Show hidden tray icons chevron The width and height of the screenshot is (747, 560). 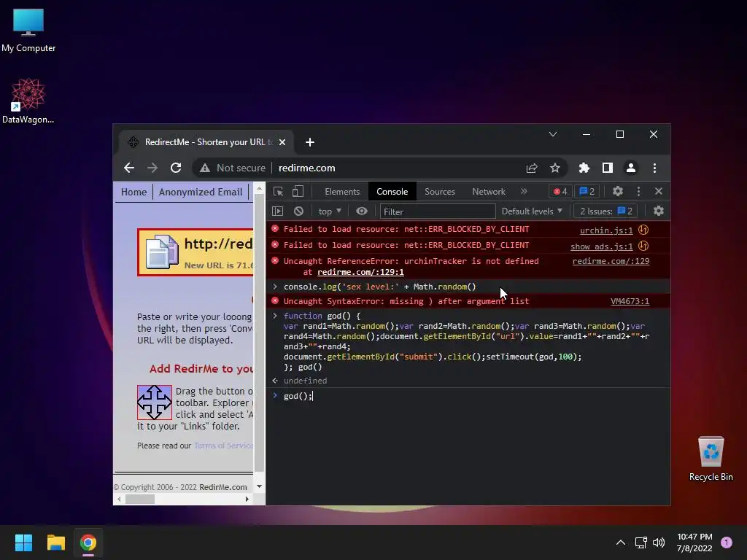[621, 542]
